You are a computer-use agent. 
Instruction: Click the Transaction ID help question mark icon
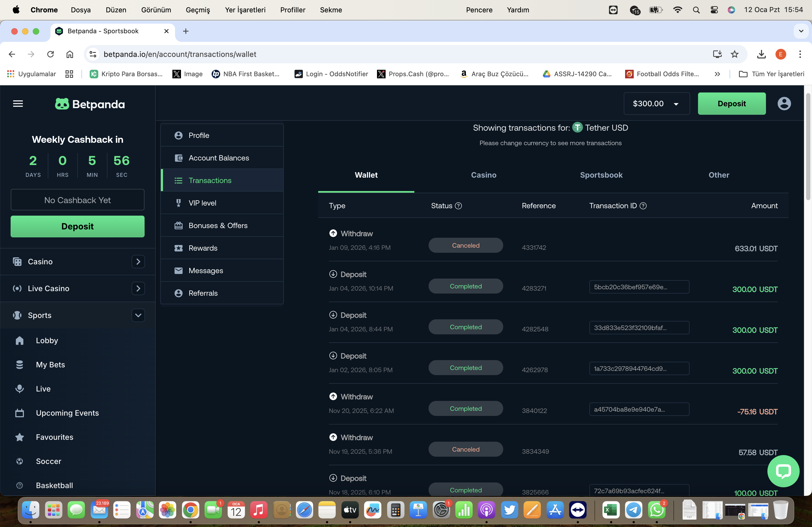643,206
